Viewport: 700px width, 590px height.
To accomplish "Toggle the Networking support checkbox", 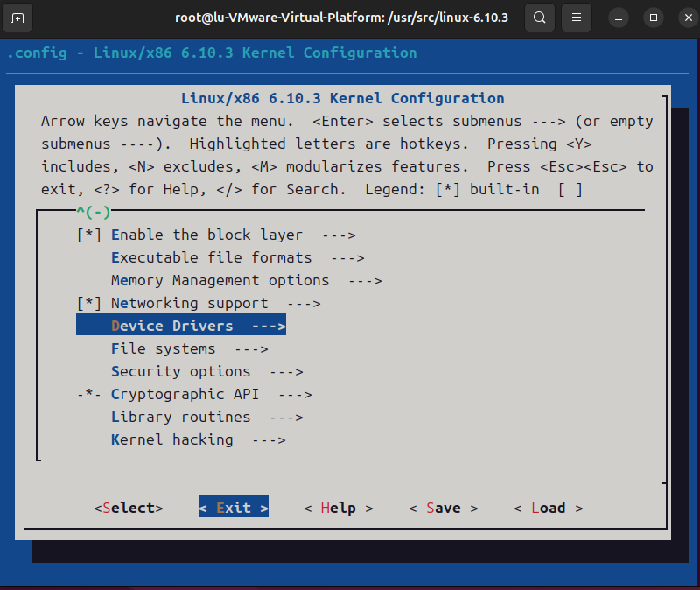I will tap(89, 303).
